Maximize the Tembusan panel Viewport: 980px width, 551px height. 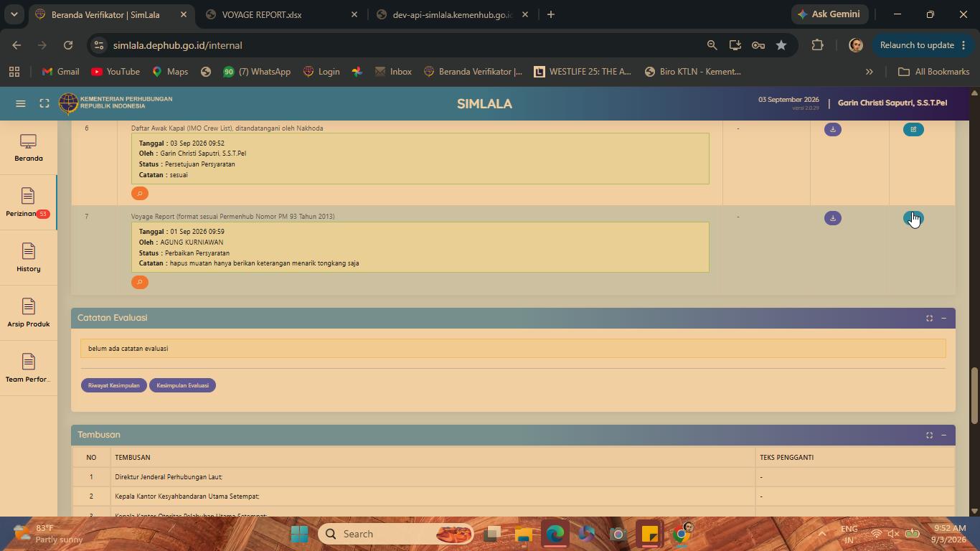click(929, 435)
